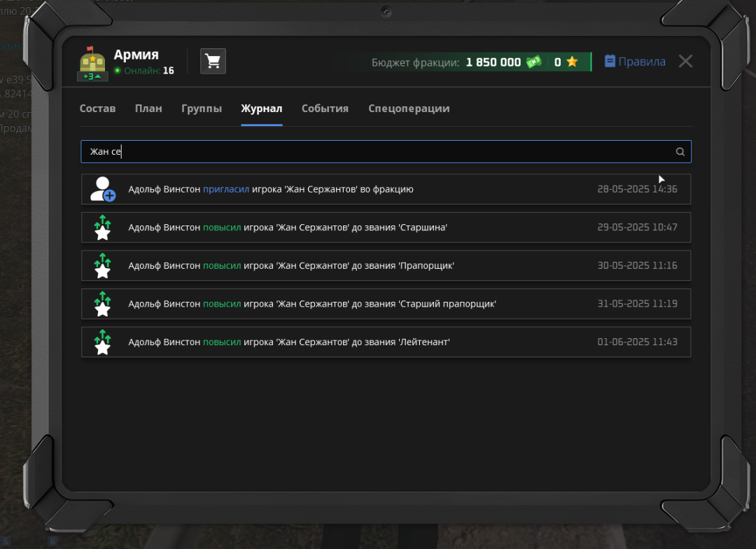Click the 'Бюджет фракции:' label

point(415,63)
